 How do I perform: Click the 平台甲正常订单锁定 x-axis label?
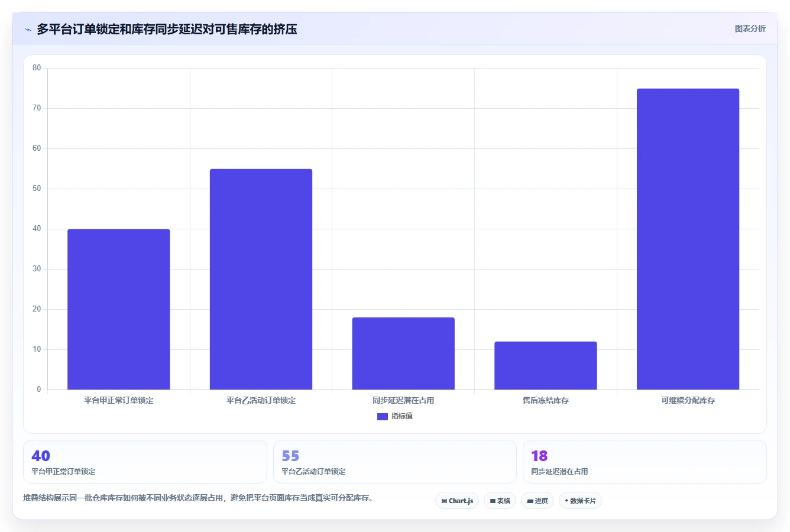pos(119,401)
